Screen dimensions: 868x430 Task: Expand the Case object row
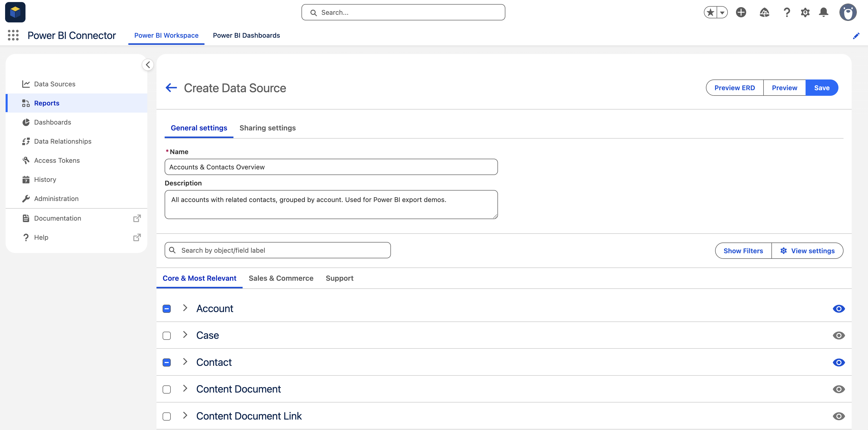click(185, 335)
